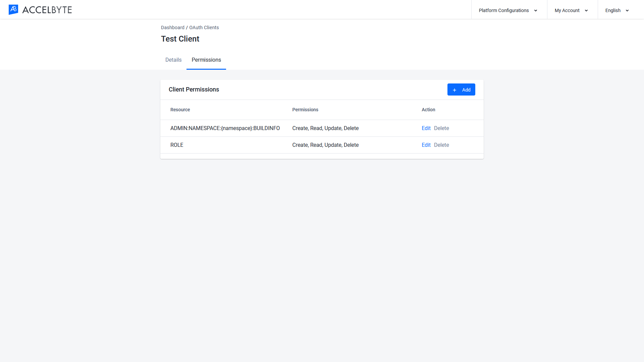The width and height of the screenshot is (644, 362).
Task: Click the Test Client page title
Action: [x=180, y=39]
